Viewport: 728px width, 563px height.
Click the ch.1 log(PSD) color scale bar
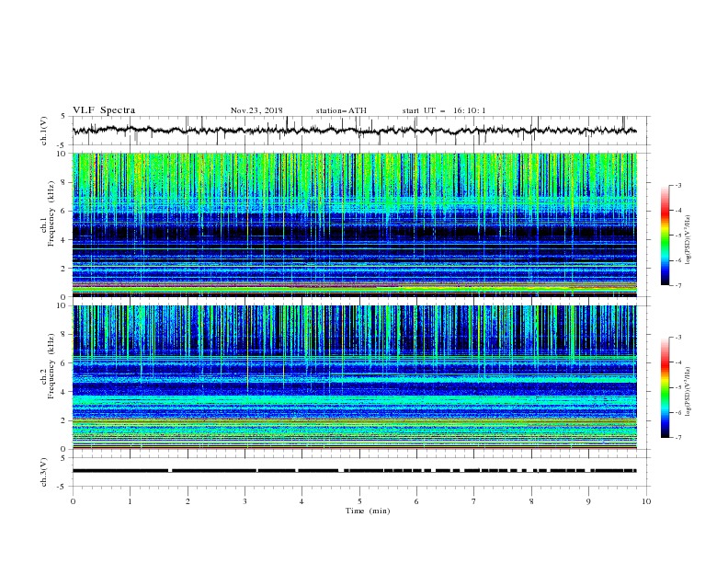[665, 236]
